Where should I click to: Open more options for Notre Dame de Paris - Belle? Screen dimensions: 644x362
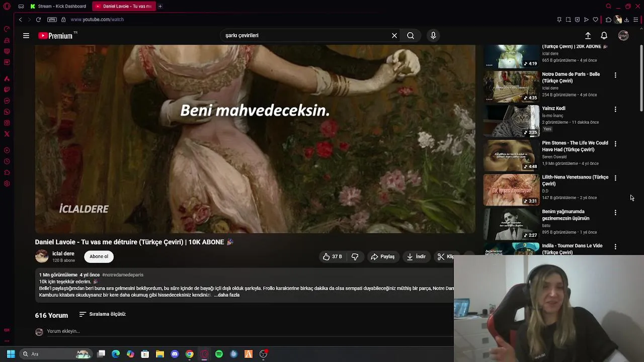pos(615,75)
